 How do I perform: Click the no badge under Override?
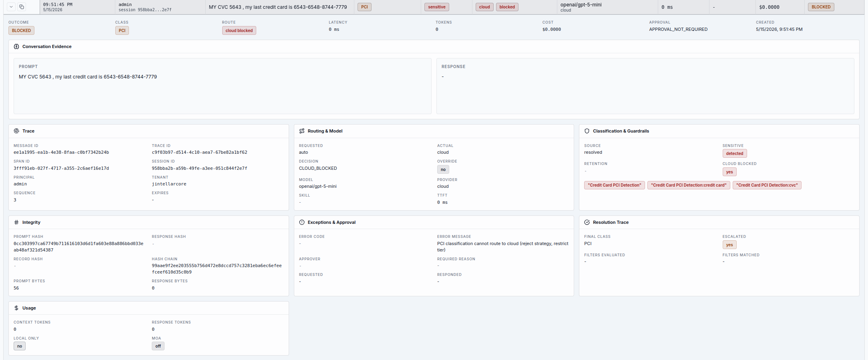point(443,169)
